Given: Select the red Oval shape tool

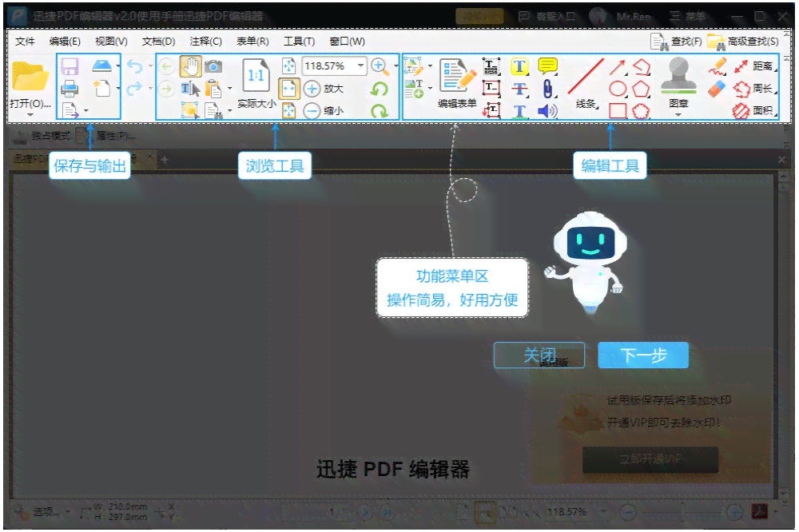Looking at the screenshot, I should pyautogui.click(x=618, y=89).
